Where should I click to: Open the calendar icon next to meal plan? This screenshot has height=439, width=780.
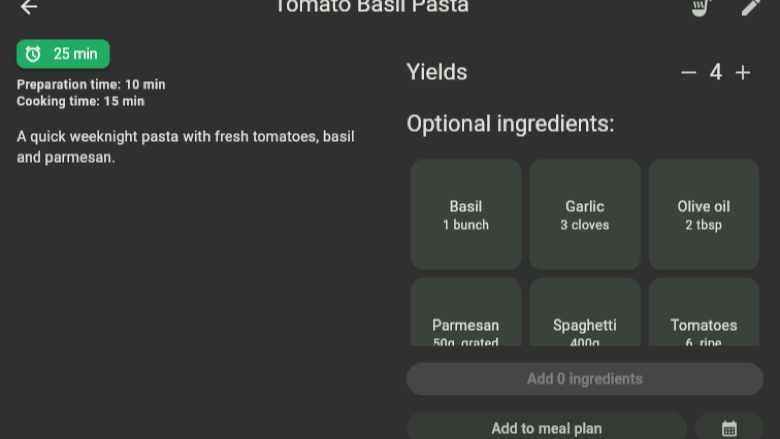(x=729, y=427)
